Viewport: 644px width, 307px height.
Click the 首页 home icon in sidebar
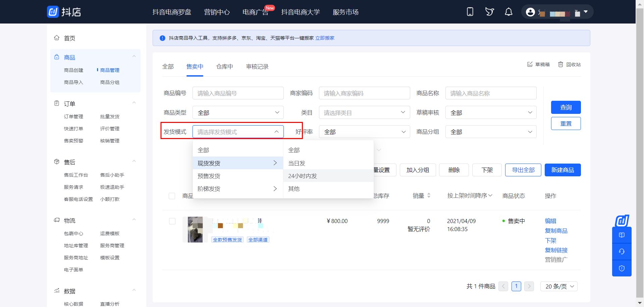tap(57, 38)
